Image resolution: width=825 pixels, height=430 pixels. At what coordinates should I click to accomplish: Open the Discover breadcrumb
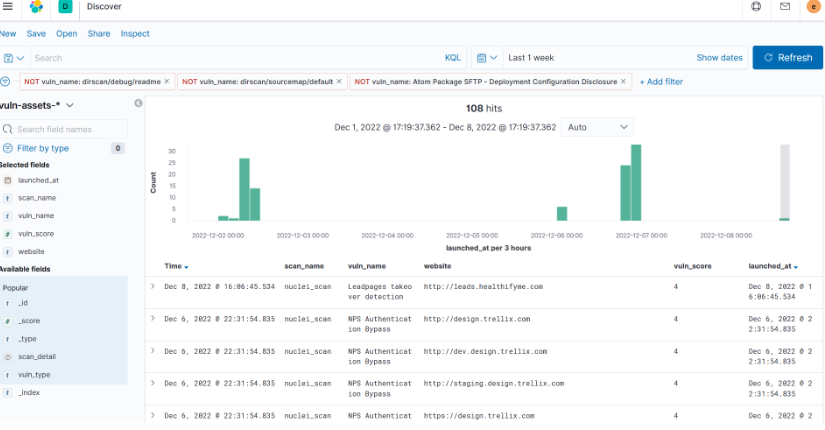[104, 6]
